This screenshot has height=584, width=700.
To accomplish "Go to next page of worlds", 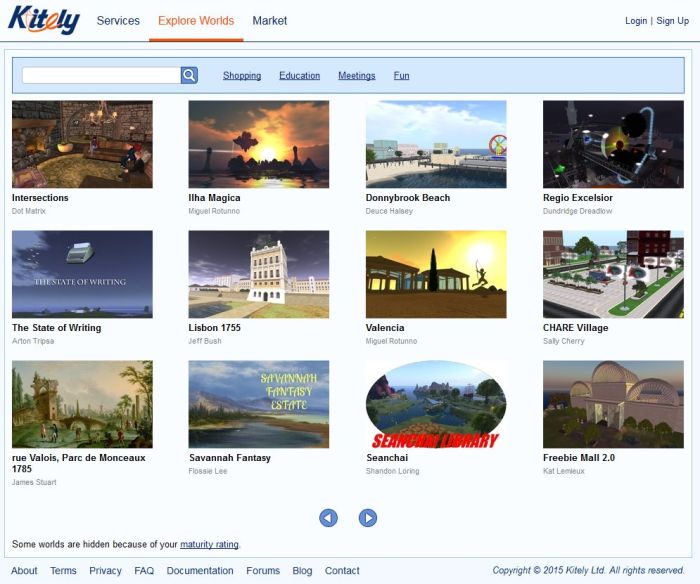I will (368, 518).
